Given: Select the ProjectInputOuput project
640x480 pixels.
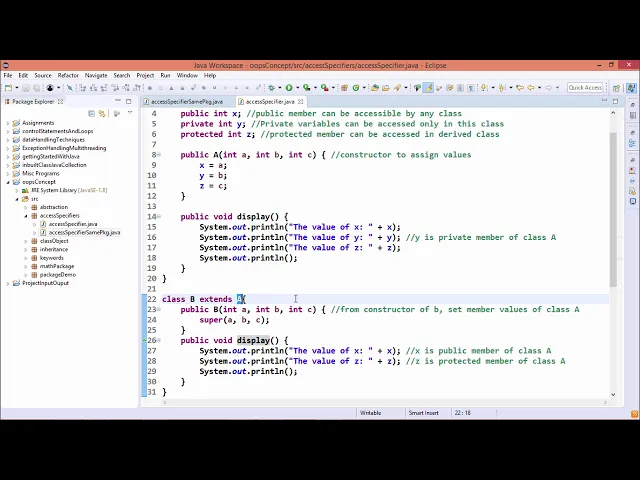Looking at the screenshot, I should (x=45, y=283).
